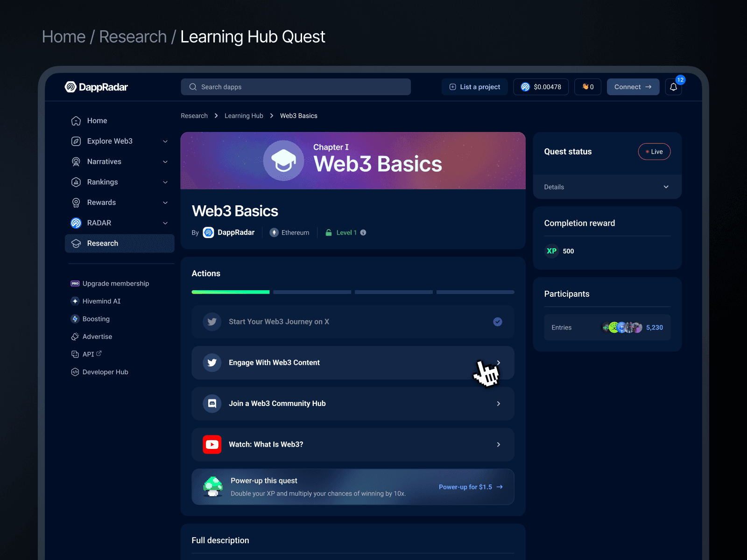Click the YouTube icon for Watch action
Image resolution: width=747 pixels, height=560 pixels.
pyautogui.click(x=212, y=445)
